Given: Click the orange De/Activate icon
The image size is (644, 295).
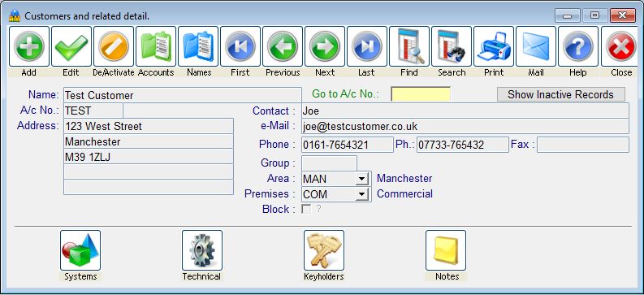Looking at the screenshot, I should pyautogui.click(x=114, y=46).
